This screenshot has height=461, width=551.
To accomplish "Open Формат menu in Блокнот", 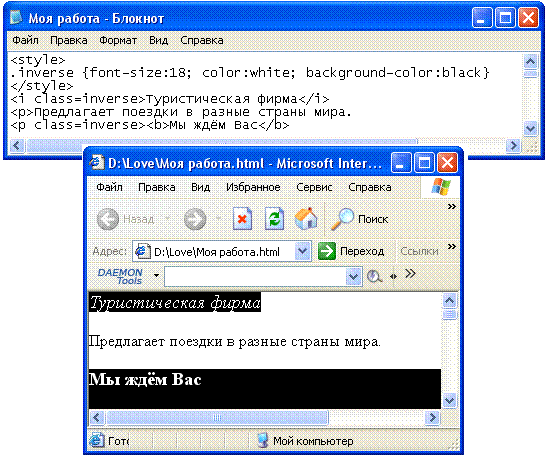I will (x=118, y=40).
